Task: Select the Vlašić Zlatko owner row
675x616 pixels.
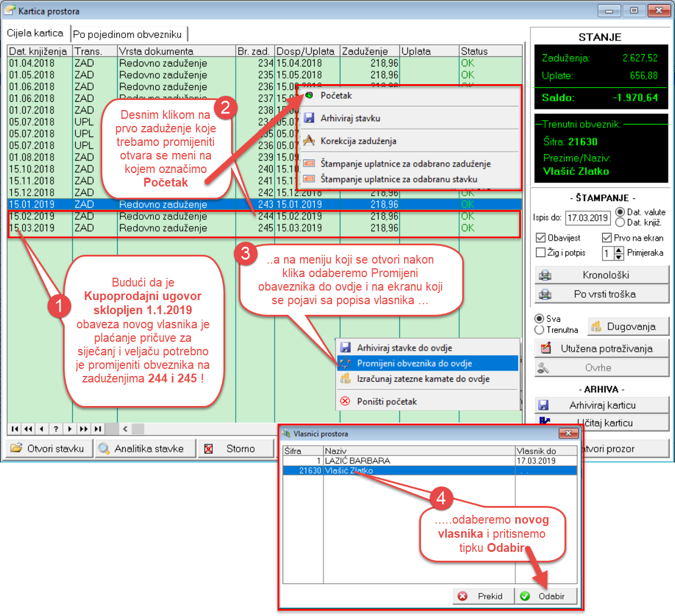Action: (x=430, y=471)
